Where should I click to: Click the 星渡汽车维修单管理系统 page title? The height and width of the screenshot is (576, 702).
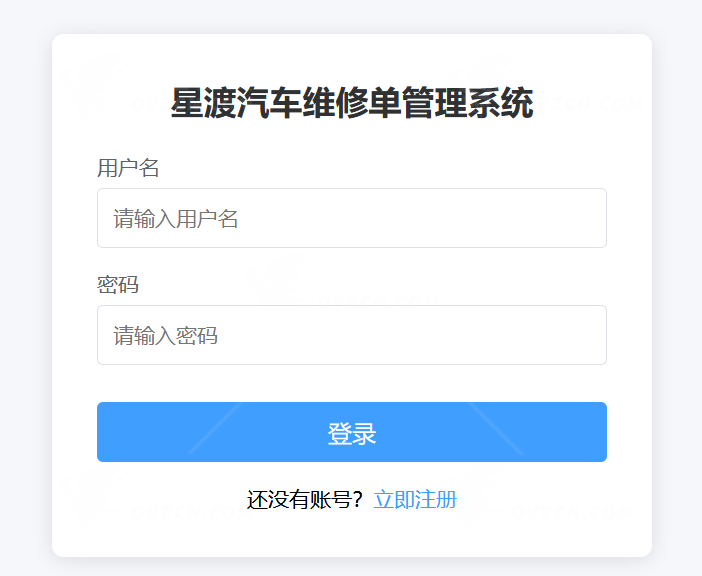pyautogui.click(x=351, y=103)
